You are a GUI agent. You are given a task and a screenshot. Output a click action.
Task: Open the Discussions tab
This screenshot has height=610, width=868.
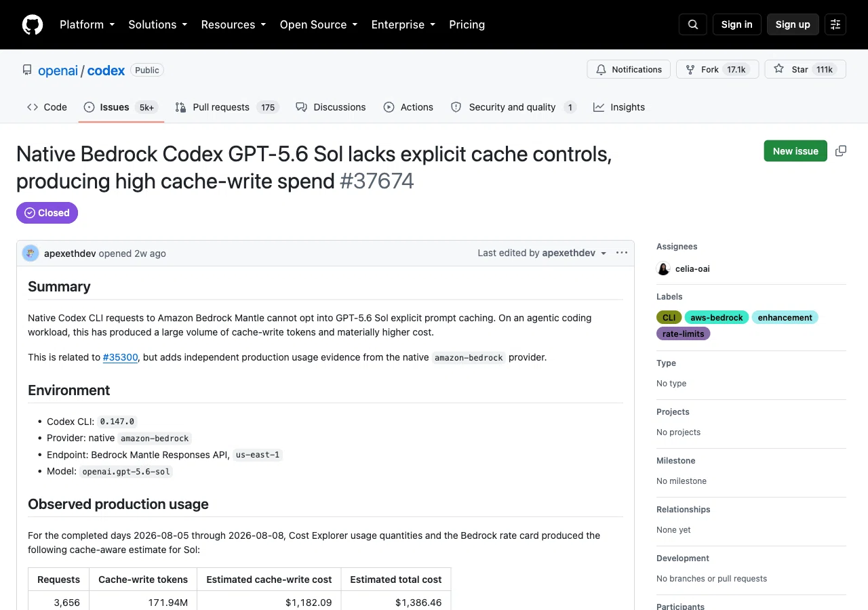click(331, 107)
